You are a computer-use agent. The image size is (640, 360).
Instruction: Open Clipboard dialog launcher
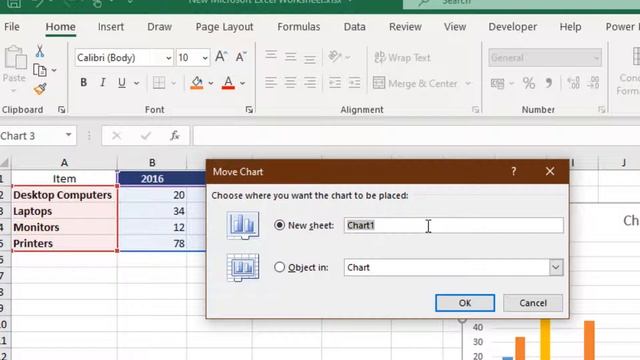[62, 109]
